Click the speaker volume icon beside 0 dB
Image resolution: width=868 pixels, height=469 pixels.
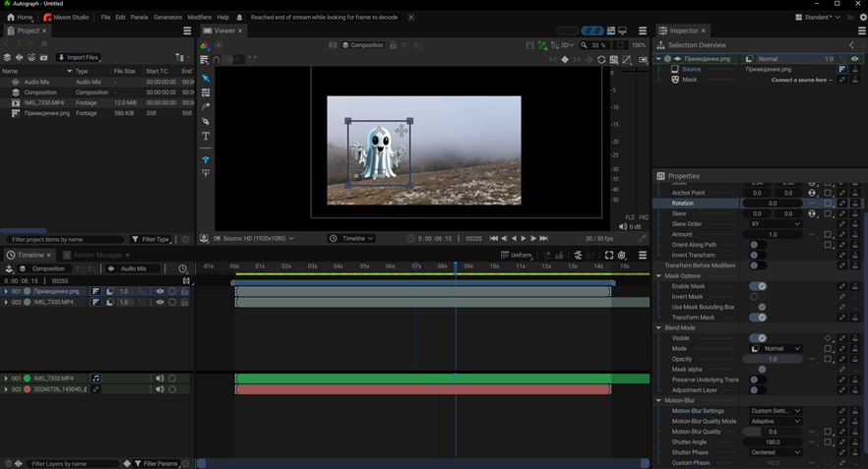click(623, 227)
